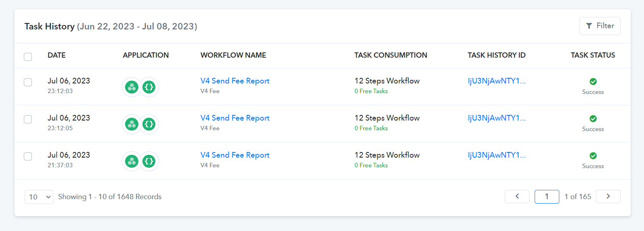The height and width of the screenshot is (231, 644).
Task: Click webhook app icon in 23:12:03 row
Action: click(132, 87)
